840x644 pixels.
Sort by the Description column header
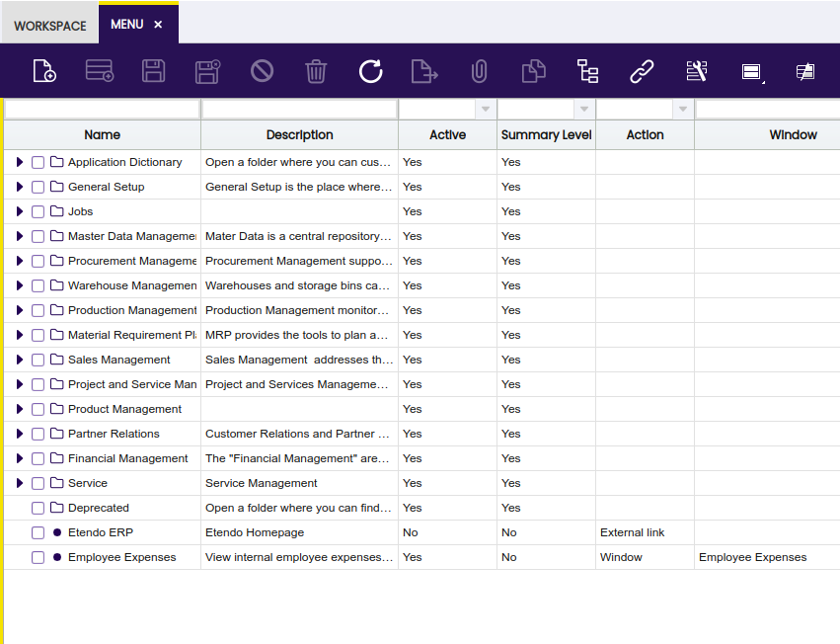299,134
